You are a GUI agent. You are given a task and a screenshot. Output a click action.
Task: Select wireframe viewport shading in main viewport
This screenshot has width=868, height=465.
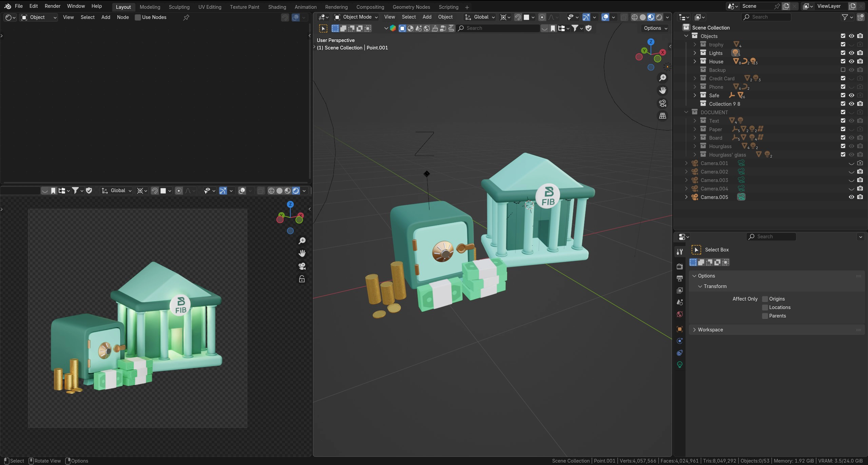tap(634, 17)
